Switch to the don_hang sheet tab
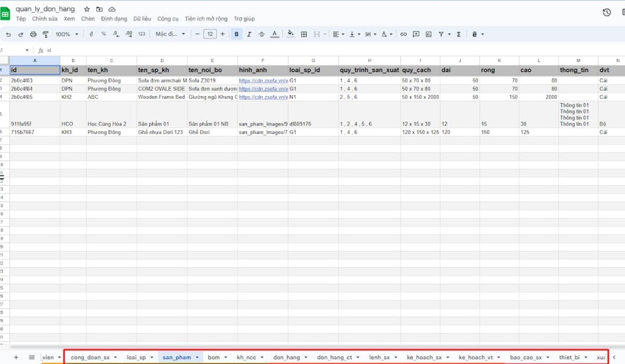This screenshot has width=625, height=364. coord(286,357)
